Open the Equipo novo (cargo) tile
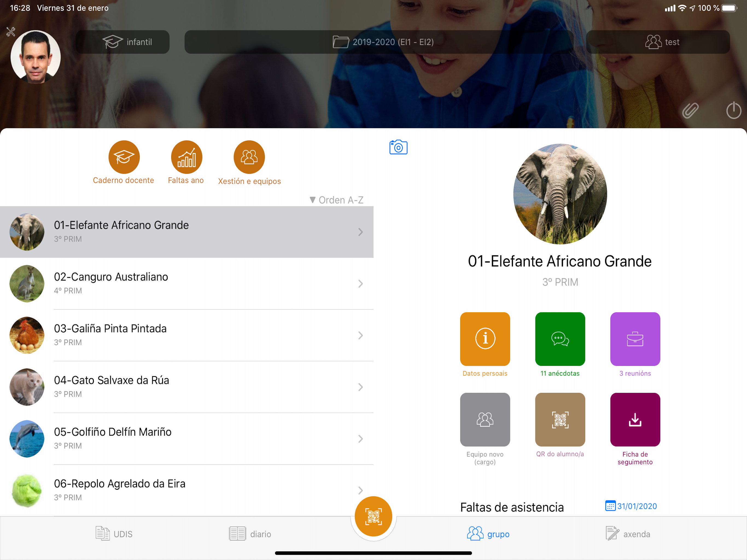Screen dimensions: 747x560 485,419
